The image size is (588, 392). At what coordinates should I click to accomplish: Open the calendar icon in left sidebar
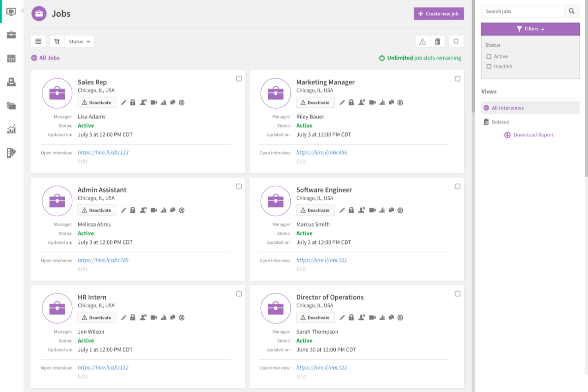click(x=12, y=58)
